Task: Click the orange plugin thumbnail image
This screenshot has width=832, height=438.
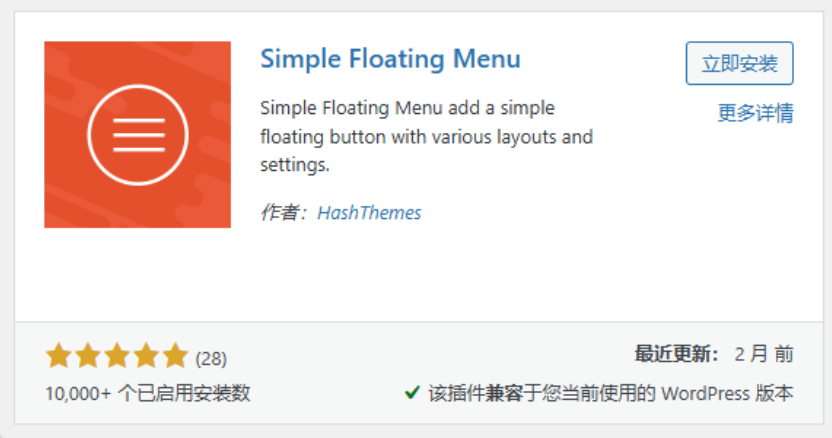Action: 137,134
